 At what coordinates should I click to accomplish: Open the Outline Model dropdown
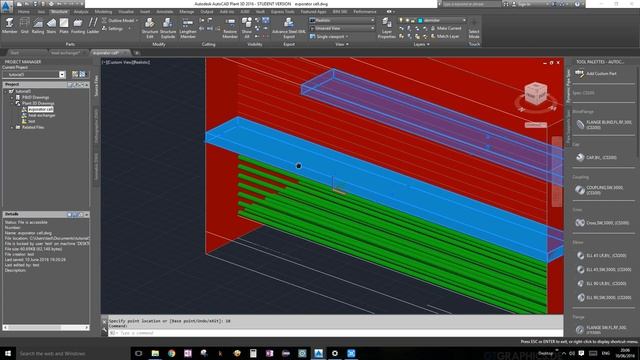(x=119, y=20)
